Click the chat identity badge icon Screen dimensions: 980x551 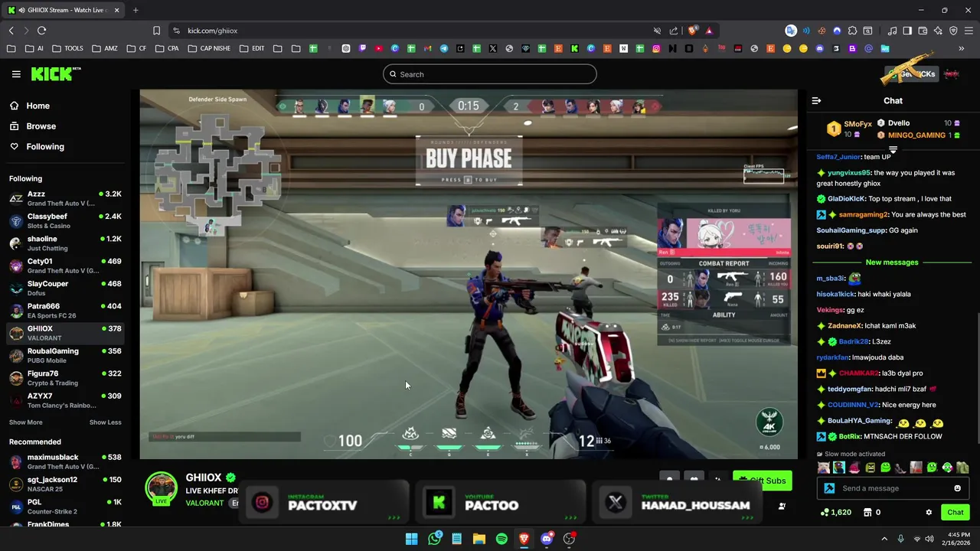point(829,488)
